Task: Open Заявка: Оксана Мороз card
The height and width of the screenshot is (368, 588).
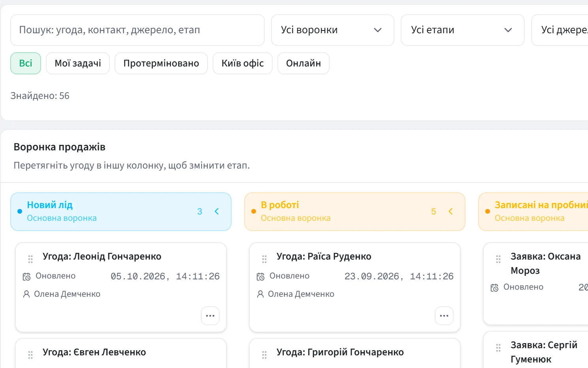Action: [x=546, y=264]
